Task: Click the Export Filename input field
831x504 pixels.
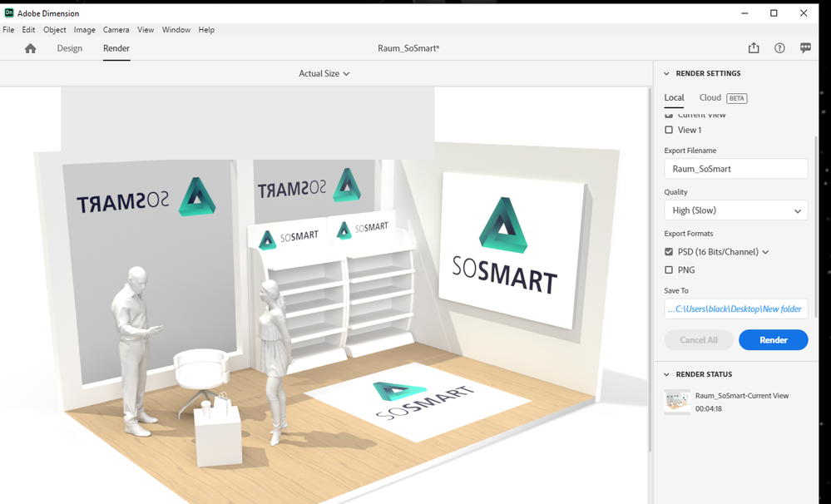Action: 735,169
